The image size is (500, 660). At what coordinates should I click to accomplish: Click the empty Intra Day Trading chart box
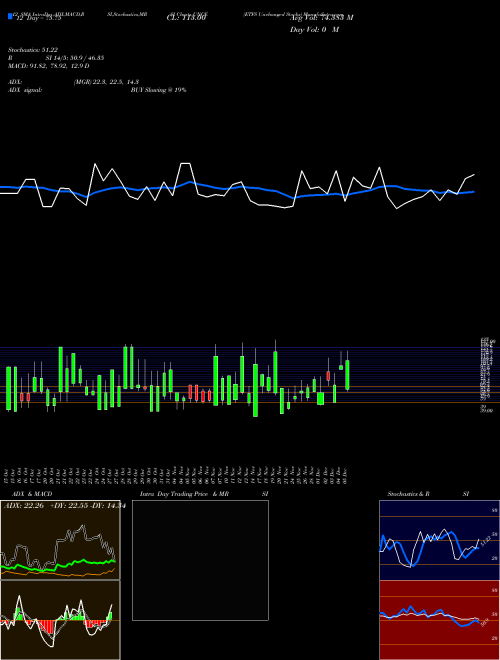click(200, 560)
